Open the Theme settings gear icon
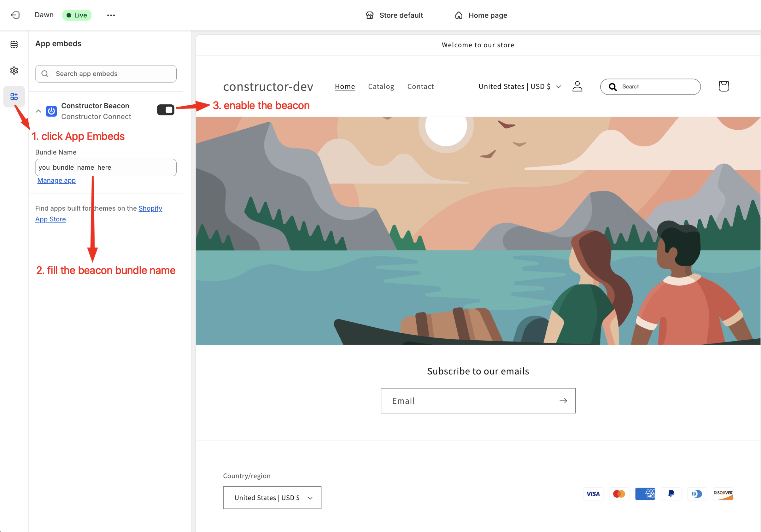Screen dimensions: 761x532 (14, 70)
